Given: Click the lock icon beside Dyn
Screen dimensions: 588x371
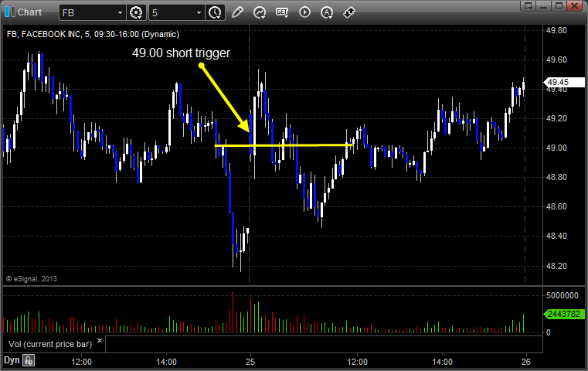Looking at the screenshot, I should tap(29, 360).
